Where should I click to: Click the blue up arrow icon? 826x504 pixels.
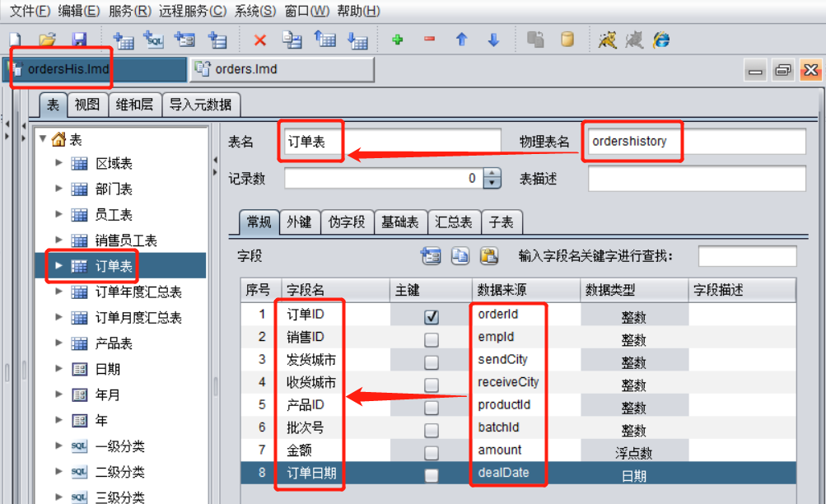tap(461, 40)
